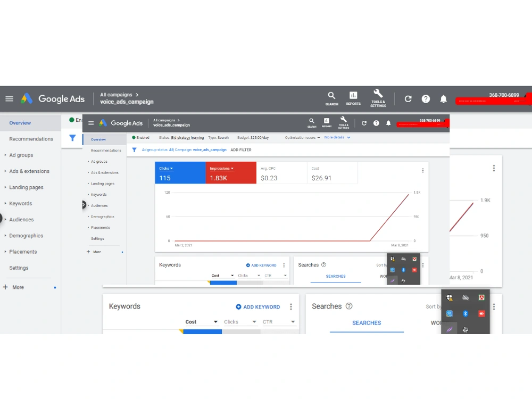The image size is (532, 399).
Task: Open Settings in the larger background sidebar
Action: click(x=19, y=268)
